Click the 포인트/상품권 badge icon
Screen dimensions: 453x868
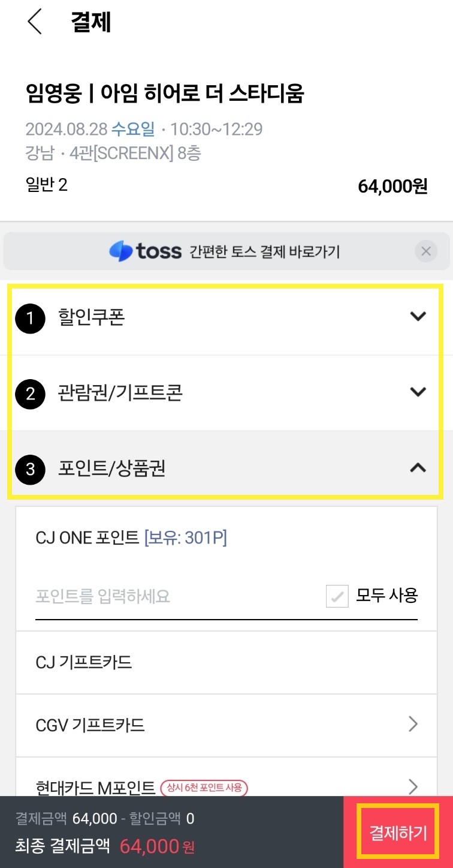point(30,470)
